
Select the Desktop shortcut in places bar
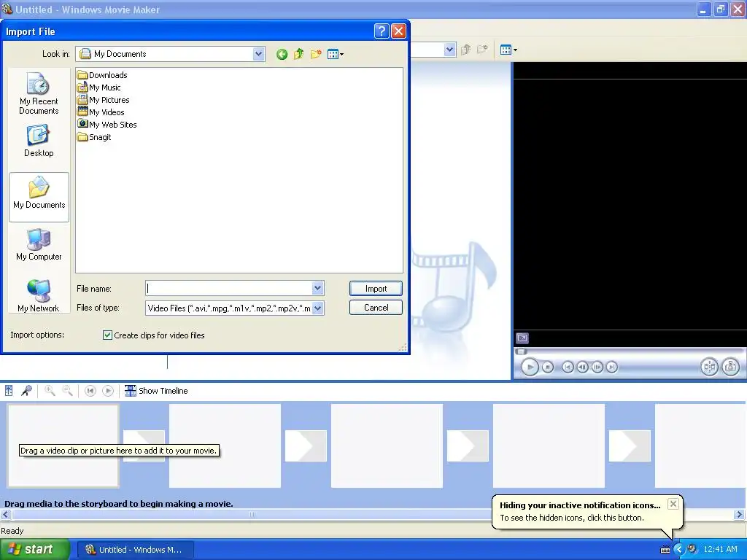tap(39, 141)
